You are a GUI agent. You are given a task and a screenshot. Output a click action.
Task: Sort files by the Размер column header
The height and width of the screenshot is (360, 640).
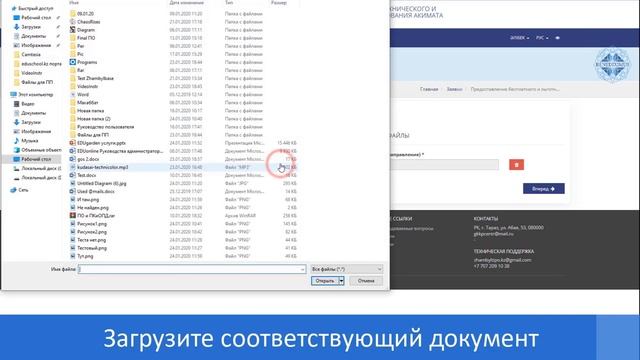[279, 3]
